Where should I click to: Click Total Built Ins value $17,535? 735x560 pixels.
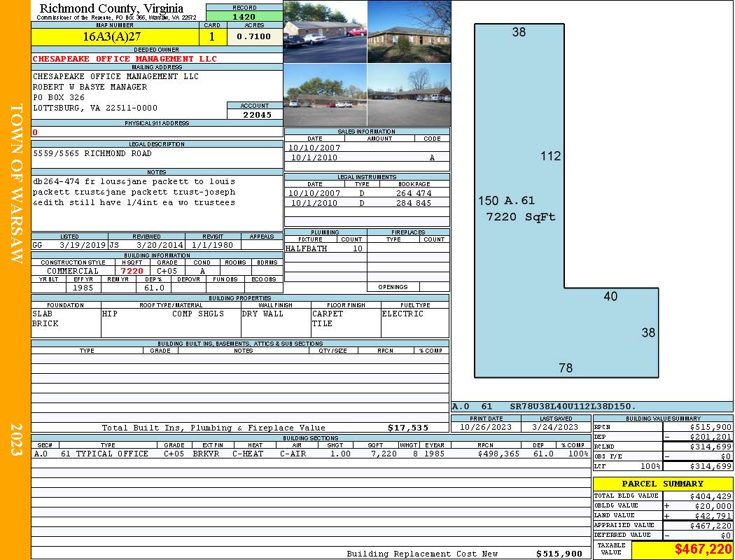408,428
